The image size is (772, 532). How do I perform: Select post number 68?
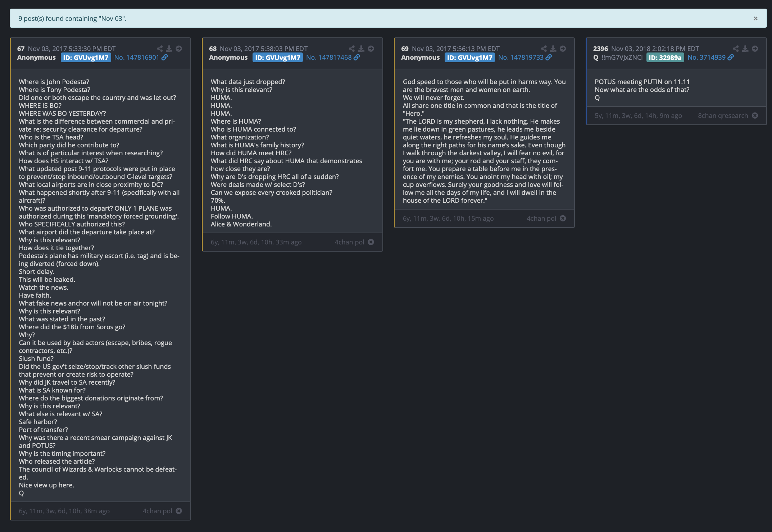[213, 49]
